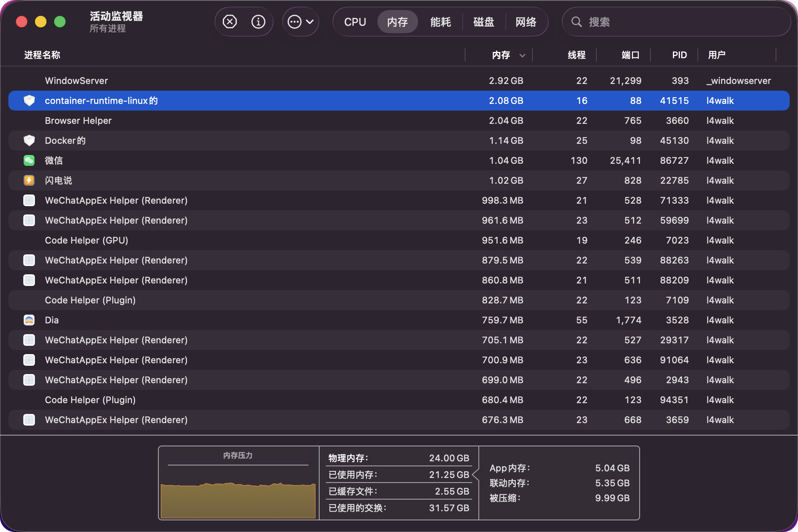The height and width of the screenshot is (532, 798).
Task: Click the WeChat app icon in list
Action: pyautogui.click(x=29, y=160)
